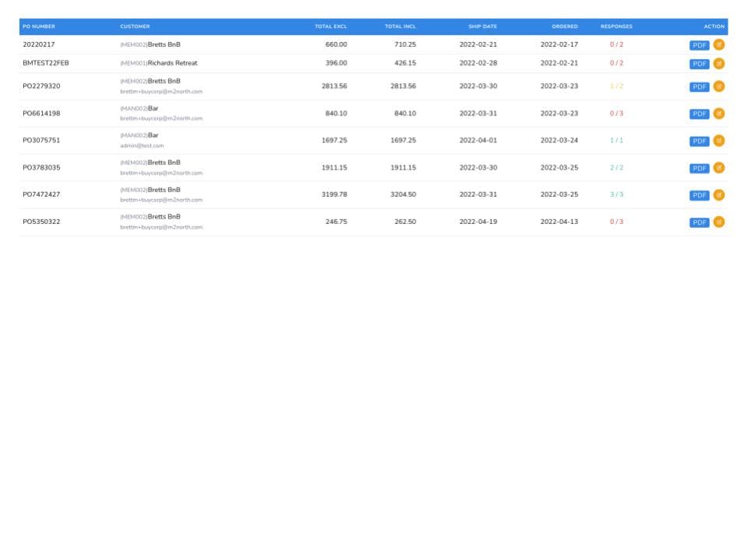Image resolution: width=747 pixels, height=560 pixels.
Task: Sort by the PO NUMBER column header
Action: [x=39, y=26]
